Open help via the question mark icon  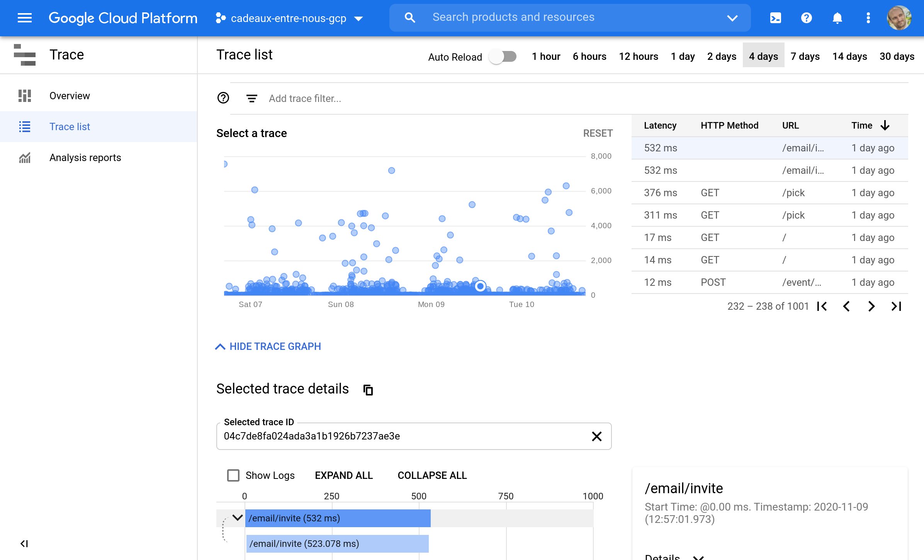[806, 18]
